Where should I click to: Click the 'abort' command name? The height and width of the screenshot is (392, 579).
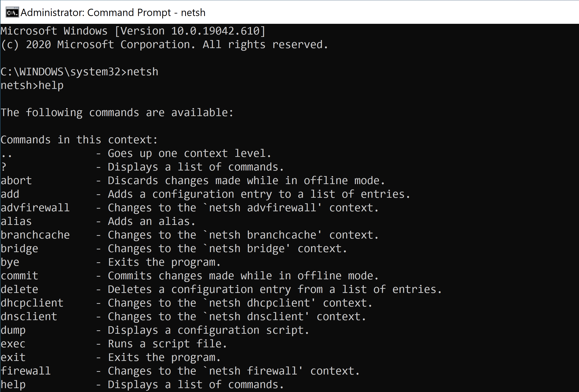[x=16, y=180]
